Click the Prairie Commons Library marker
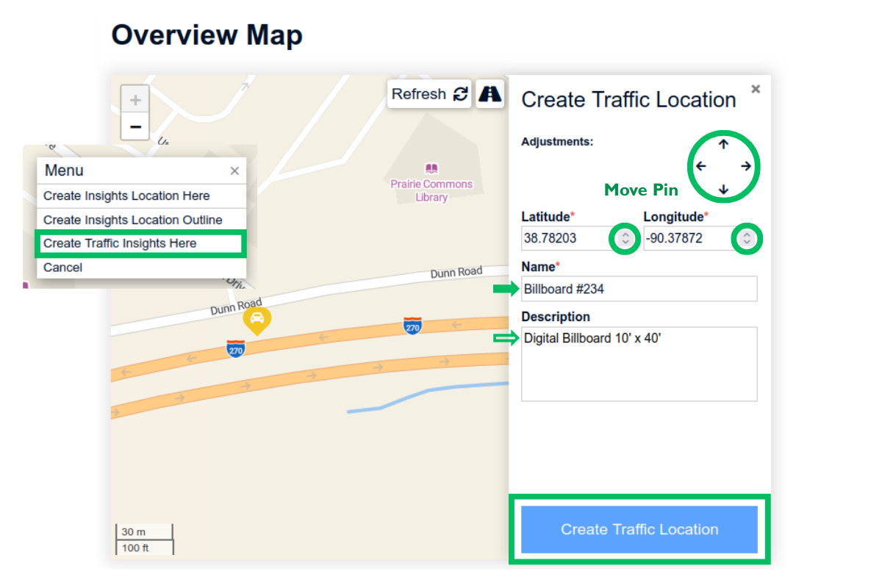882x588 pixels. point(431,169)
